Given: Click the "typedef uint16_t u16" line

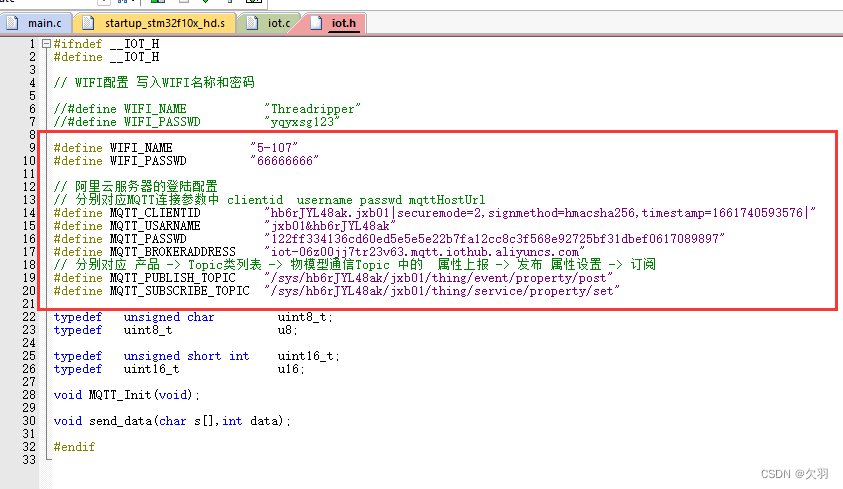Looking at the screenshot, I should tap(179, 369).
